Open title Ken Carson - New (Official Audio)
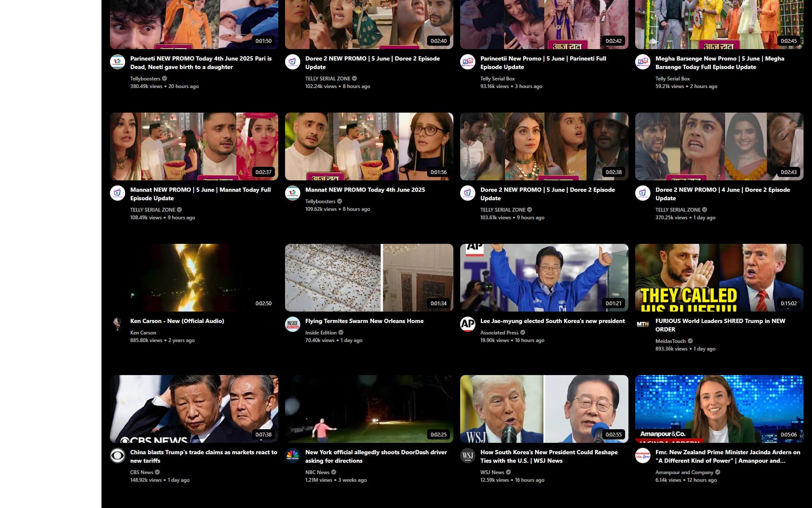Image resolution: width=812 pixels, height=508 pixels. point(177,321)
